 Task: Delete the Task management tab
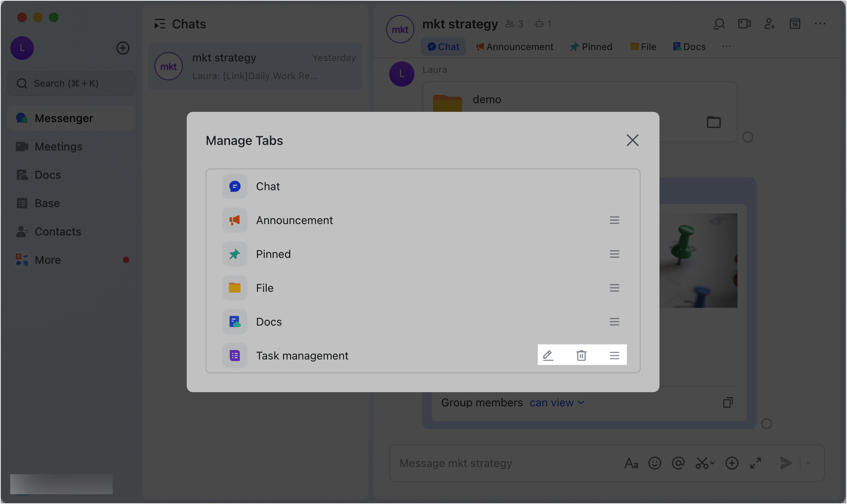(581, 355)
